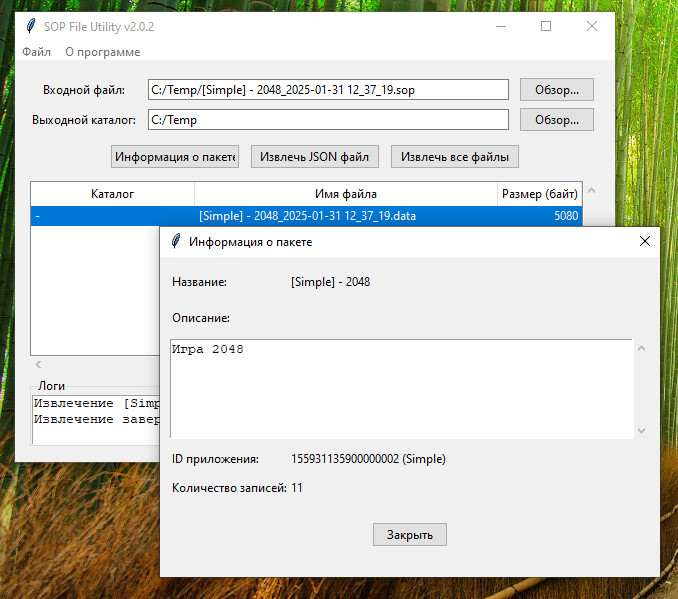This screenshot has width=678, height=599.
Task: Select the [Simple] - 2048 .data file row
Action: click(307, 216)
